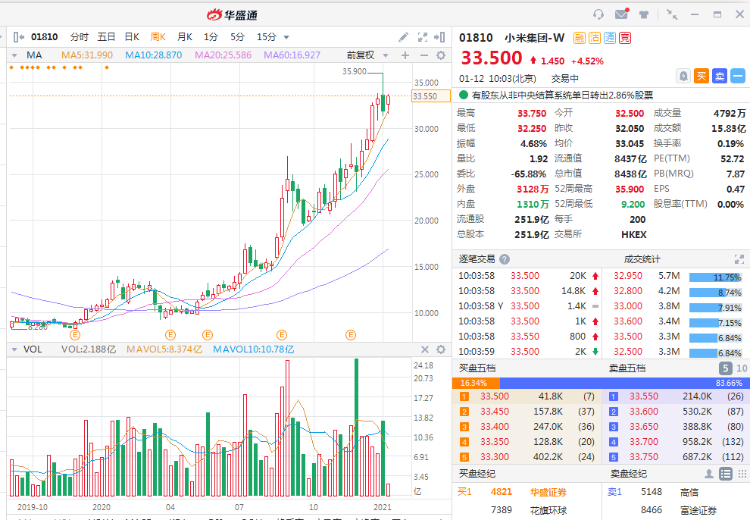
Task: Switch to 日K chart tab
Action: 132,37
